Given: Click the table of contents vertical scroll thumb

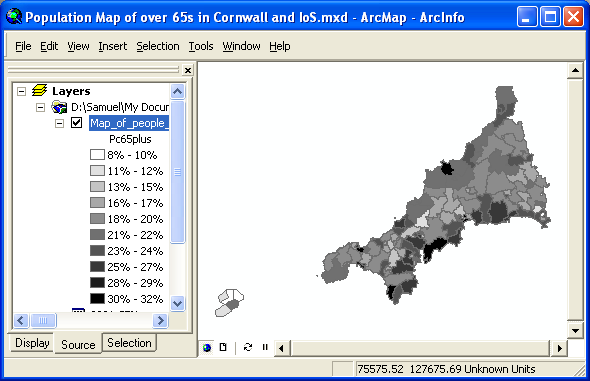Looking at the screenshot, I should [178, 172].
